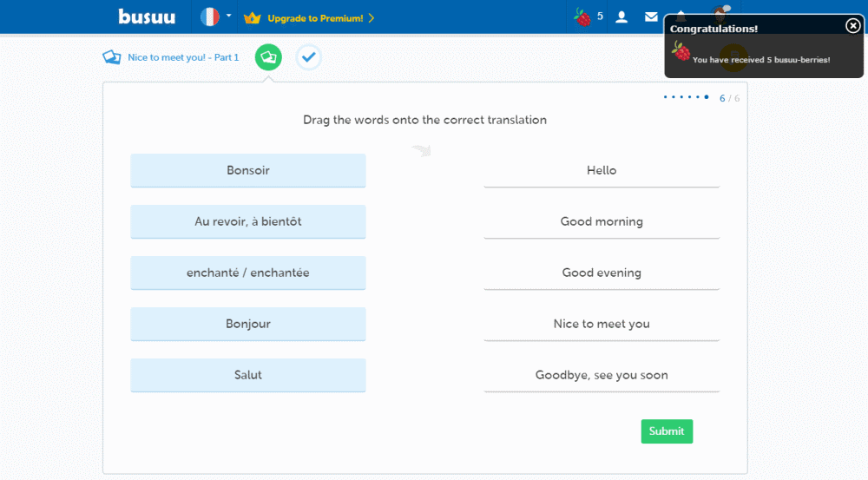This screenshot has width=868, height=480.
Task: Click the busuu-berry icon in header
Action: tap(582, 17)
